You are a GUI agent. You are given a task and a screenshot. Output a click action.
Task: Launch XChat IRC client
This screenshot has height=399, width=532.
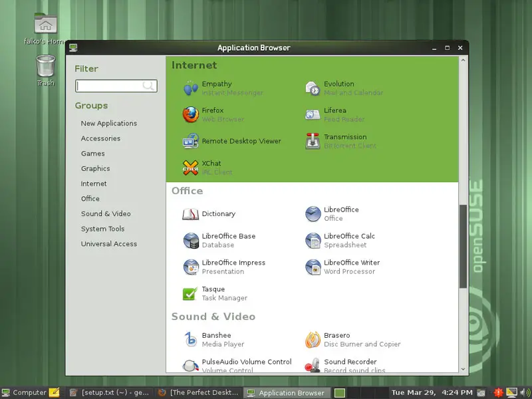click(x=207, y=168)
